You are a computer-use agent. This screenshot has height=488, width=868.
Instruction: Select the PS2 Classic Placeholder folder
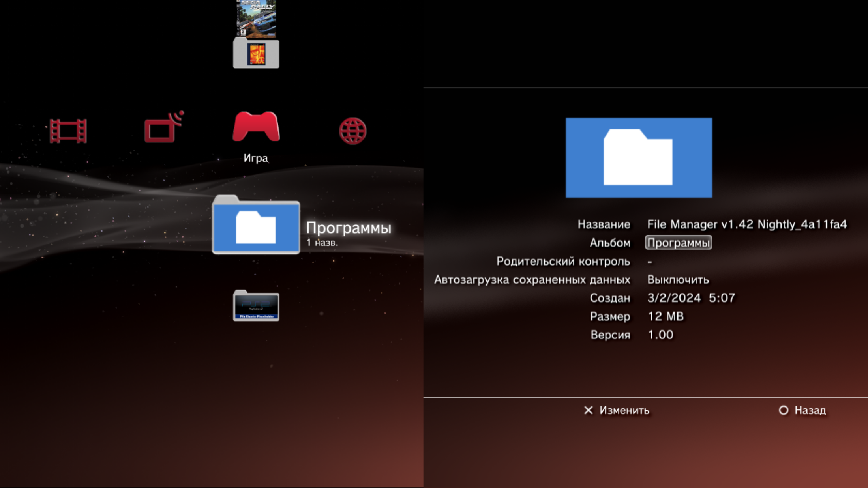point(256,306)
